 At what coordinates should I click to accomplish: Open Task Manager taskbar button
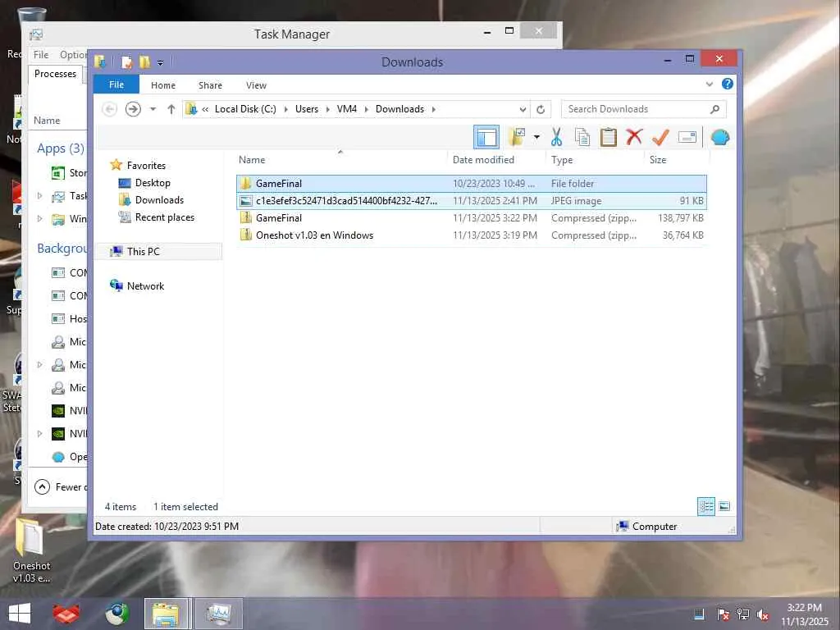tap(218, 614)
